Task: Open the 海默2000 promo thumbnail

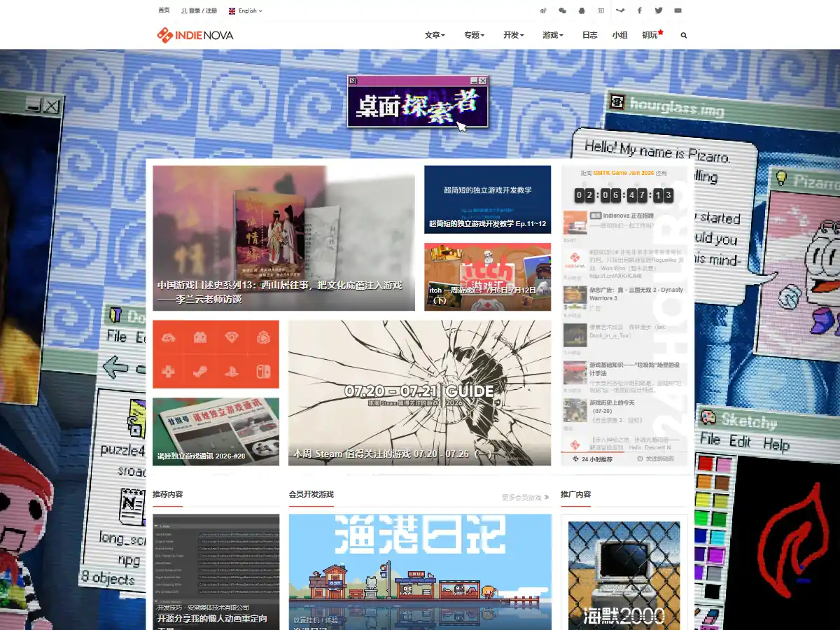Action: [x=624, y=575]
